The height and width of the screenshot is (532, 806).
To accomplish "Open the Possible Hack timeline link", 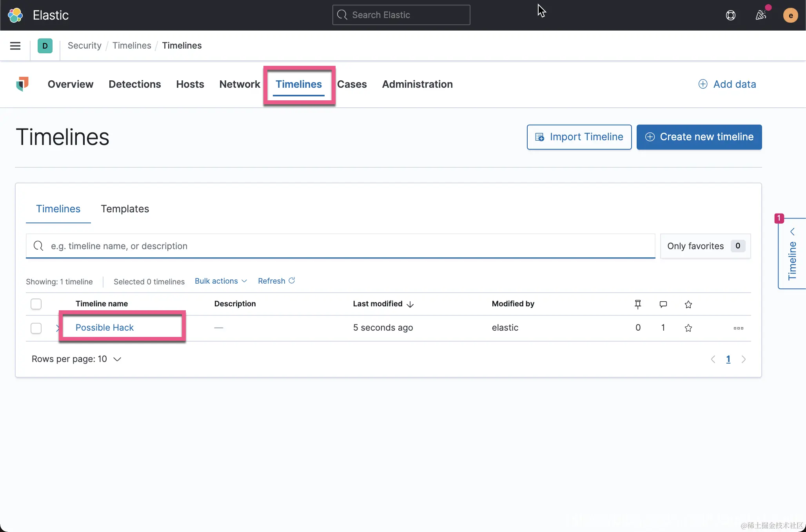I will (104, 328).
